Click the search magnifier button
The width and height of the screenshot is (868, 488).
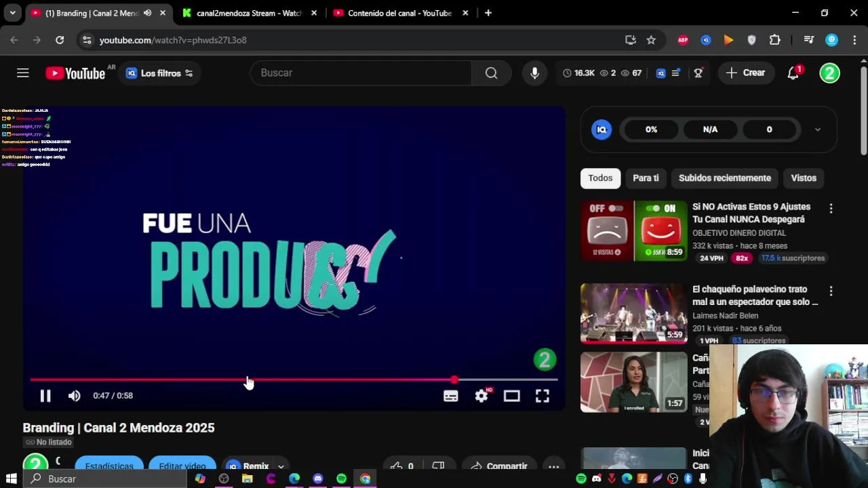[x=492, y=73]
